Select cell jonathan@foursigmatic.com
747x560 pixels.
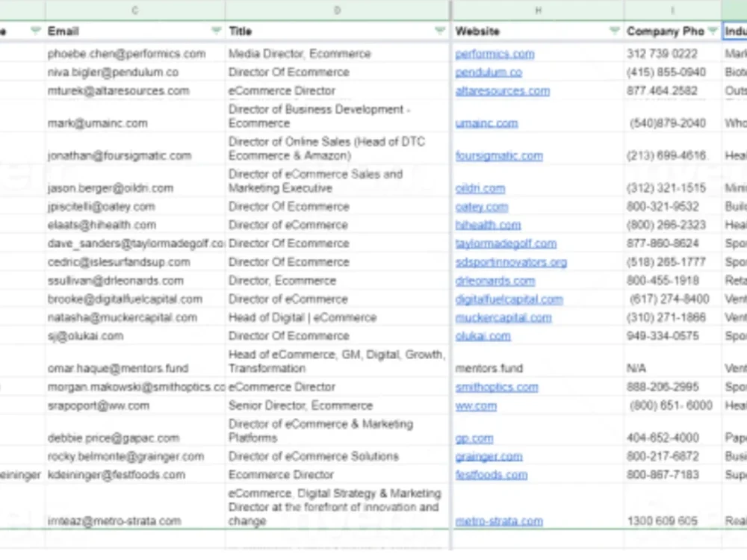pyautogui.click(x=135, y=149)
